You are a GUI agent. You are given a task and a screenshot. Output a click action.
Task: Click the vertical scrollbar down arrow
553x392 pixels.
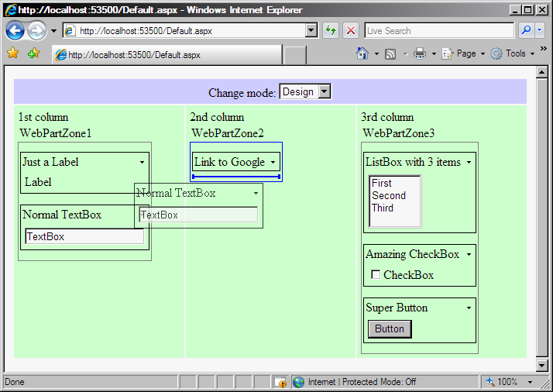tap(541, 365)
